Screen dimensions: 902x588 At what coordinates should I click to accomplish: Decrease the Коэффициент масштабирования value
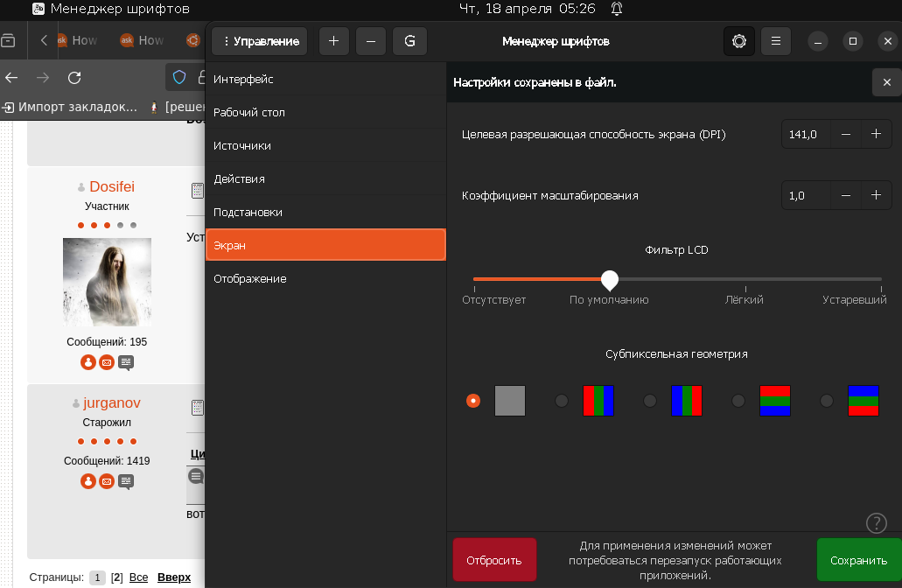(846, 196)
